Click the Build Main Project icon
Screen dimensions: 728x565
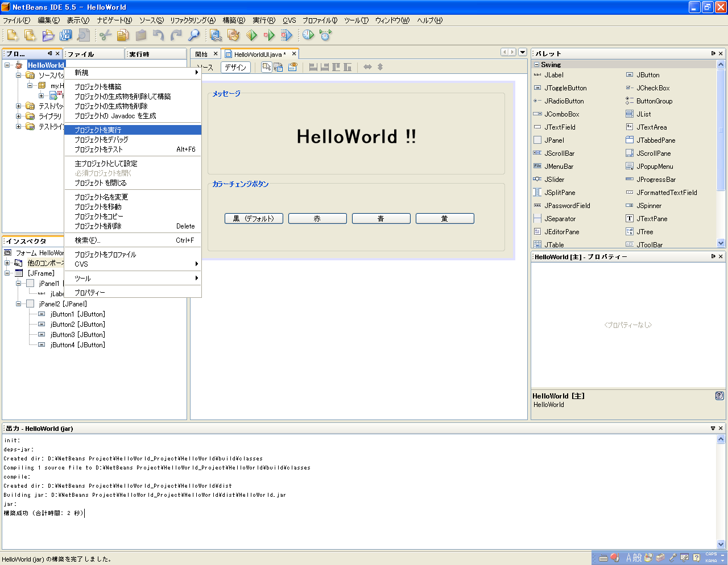[216, 35]
